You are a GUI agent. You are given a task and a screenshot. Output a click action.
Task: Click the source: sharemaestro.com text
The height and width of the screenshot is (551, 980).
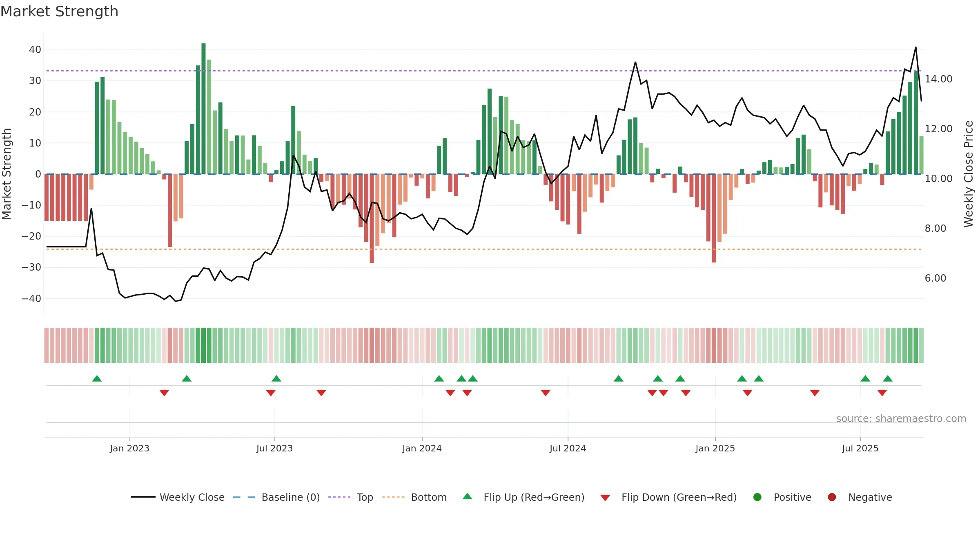pyautogui.click(x=901, y=419)
